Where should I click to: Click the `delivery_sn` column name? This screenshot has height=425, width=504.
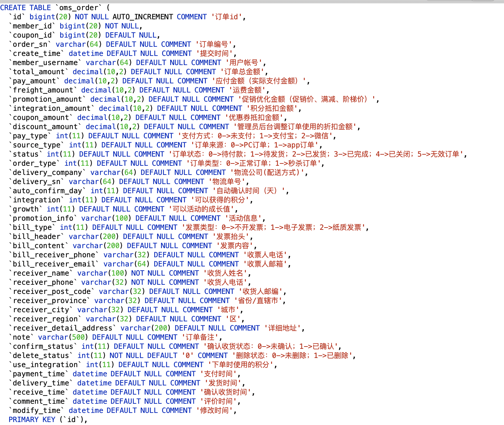37,181
